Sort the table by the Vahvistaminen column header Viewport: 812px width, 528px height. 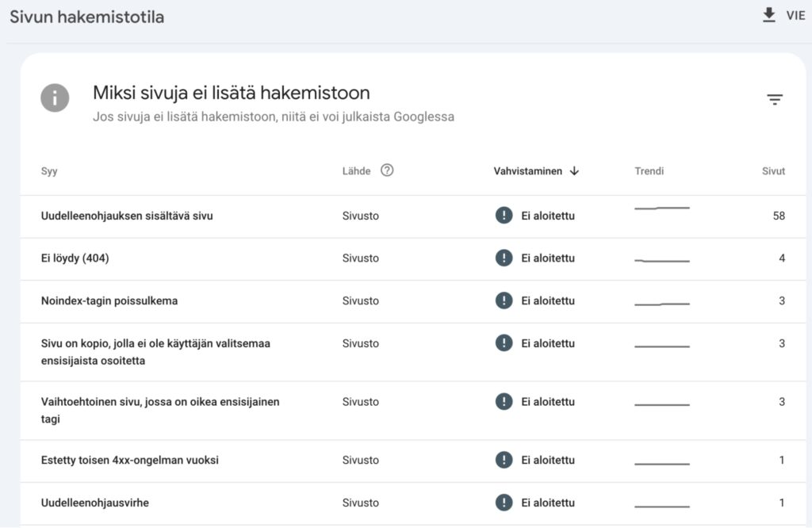coord(527,171)
